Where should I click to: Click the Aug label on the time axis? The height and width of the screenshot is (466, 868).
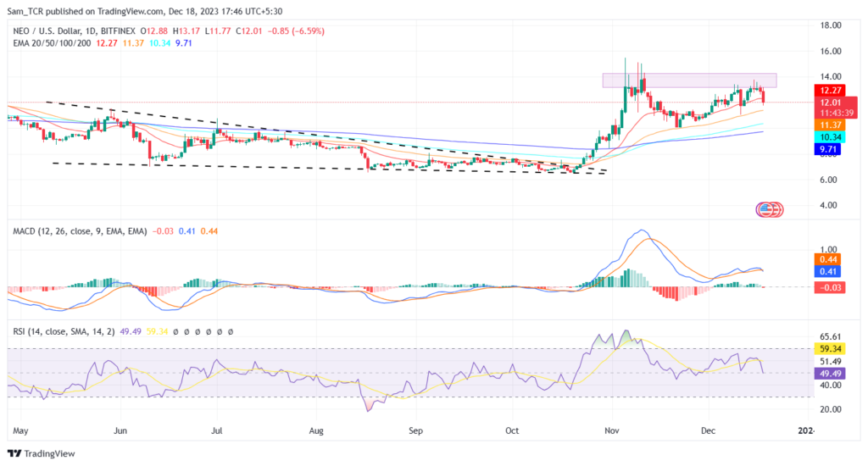[x=316, y=430]
